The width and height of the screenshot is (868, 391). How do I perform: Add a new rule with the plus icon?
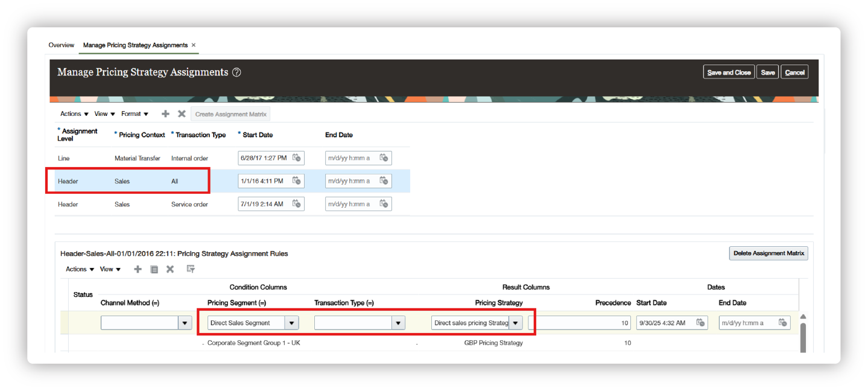click(x=138, y=269)
